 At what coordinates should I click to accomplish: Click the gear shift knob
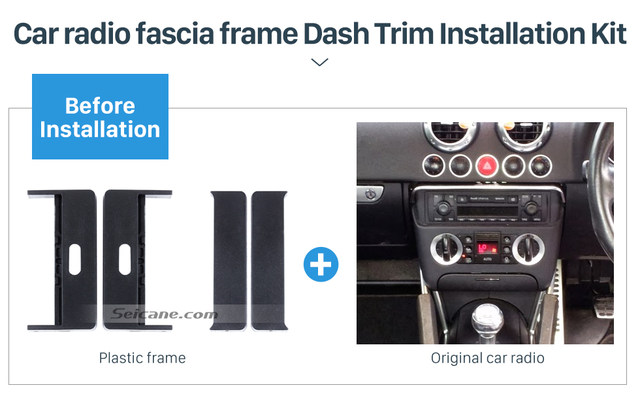pos(487,318)
